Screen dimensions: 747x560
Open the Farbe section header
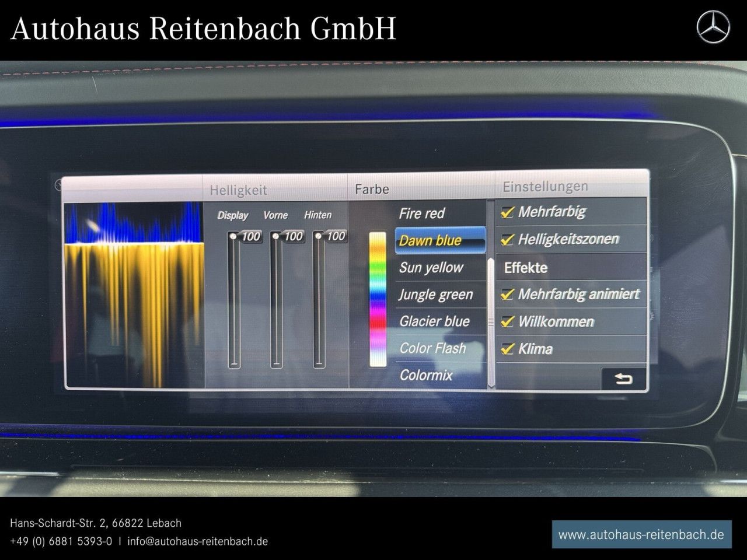point(372,190)
